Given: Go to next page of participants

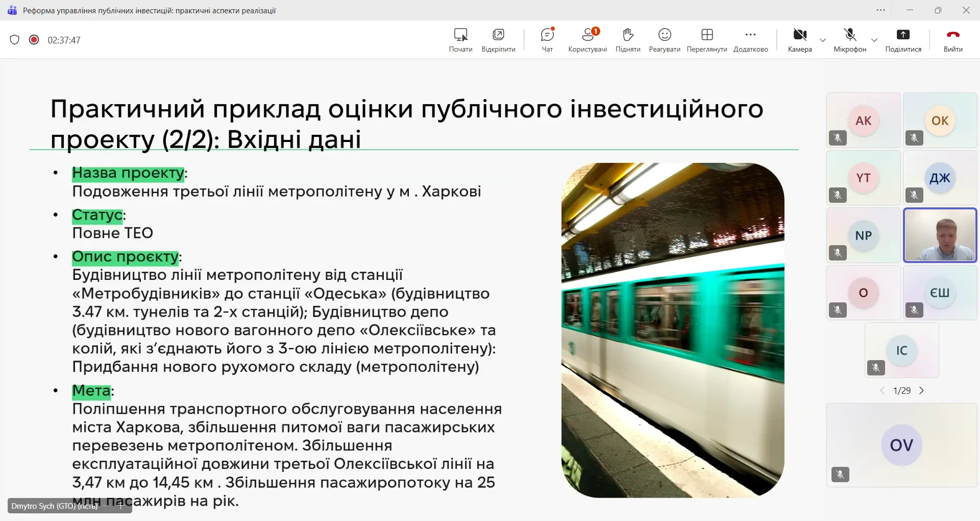Looking at the screenshot, I should [x=921, y=391].
